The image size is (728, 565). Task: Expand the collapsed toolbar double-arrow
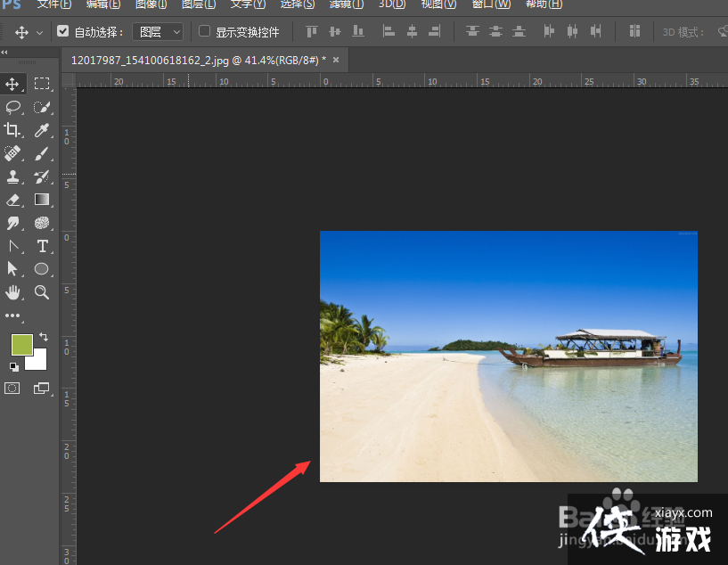click(5, 53)
